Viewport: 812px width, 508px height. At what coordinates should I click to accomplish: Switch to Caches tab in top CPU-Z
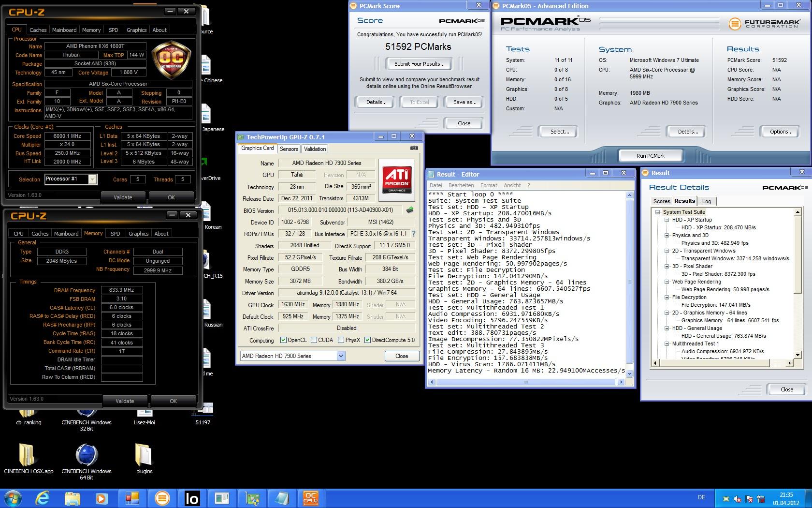tap(38, 30)
